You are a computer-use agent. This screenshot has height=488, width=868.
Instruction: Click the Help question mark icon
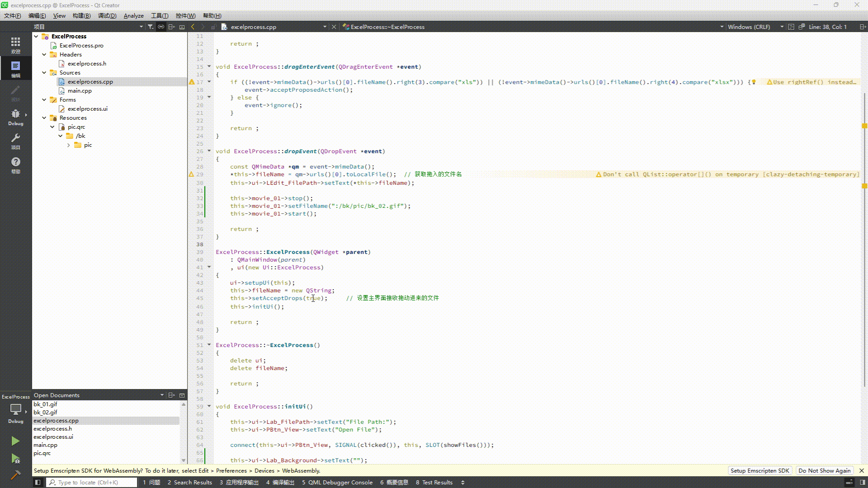tap(15, 162)
